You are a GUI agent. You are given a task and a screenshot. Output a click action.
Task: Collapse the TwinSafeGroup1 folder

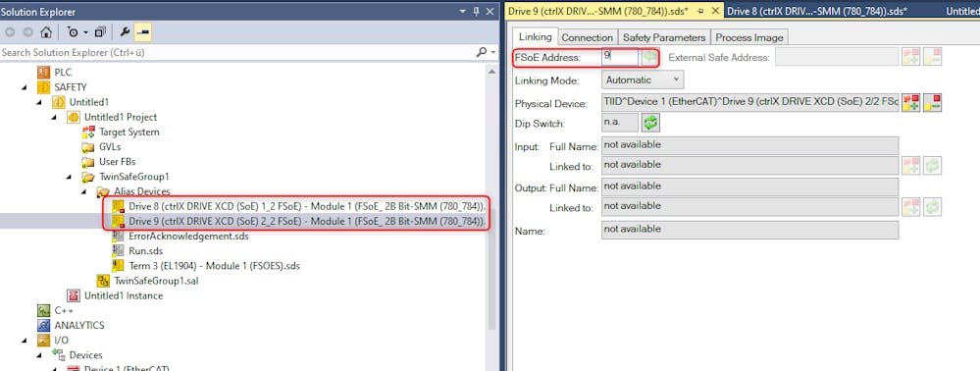point(70,177)
